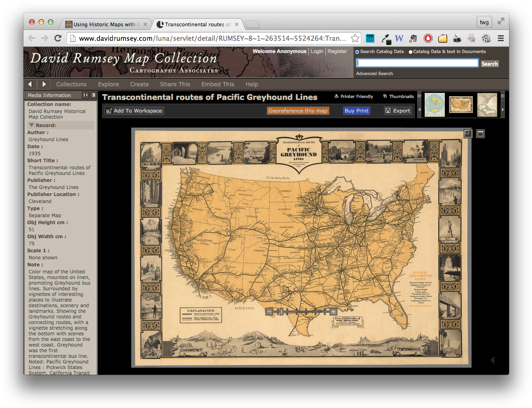Open the Explore menu

coord(108,84)
